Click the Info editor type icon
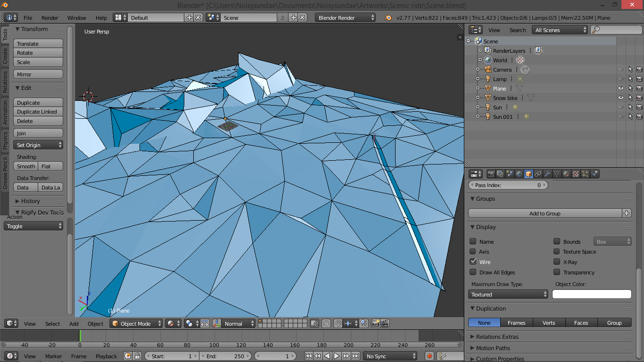Viewport: 644px width, 362px height. 11,17
